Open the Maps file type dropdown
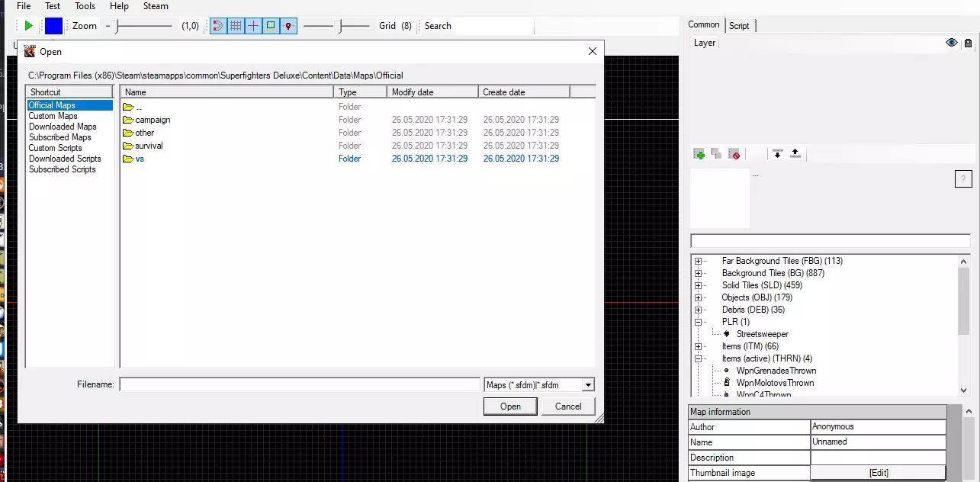Viewport: 980px width, 482px height. coord(587,385)
